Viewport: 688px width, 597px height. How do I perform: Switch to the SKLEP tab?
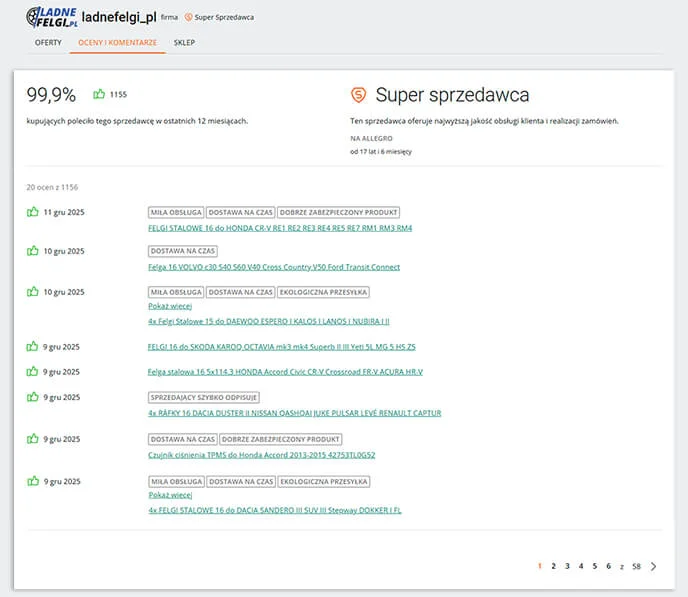pyautogui.click(x=184, y=43)
